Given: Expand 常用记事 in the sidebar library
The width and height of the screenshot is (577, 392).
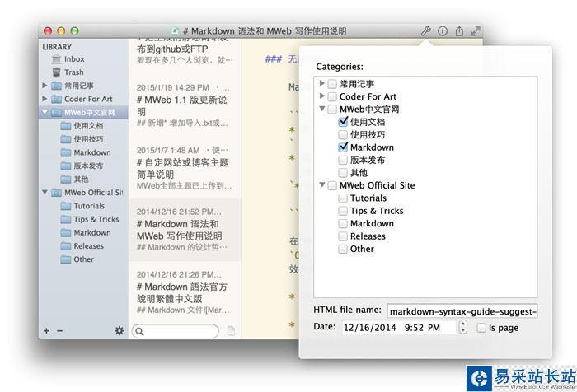Looking at the screenshot, I should tap(45, 86).
